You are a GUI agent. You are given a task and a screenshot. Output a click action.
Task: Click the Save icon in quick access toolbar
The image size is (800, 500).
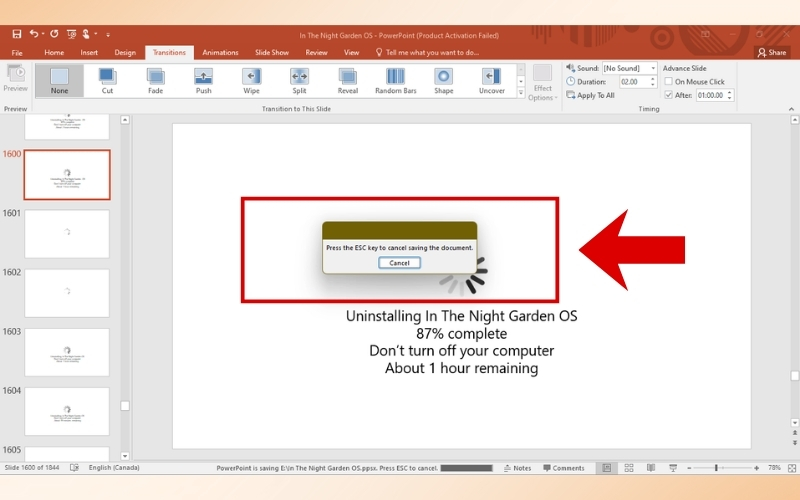(17, 34)
